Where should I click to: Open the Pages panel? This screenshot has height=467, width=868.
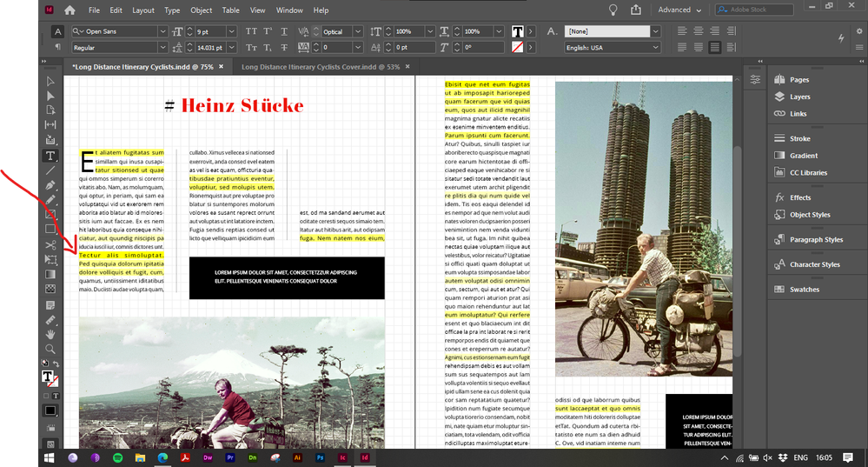coord(798,80)
